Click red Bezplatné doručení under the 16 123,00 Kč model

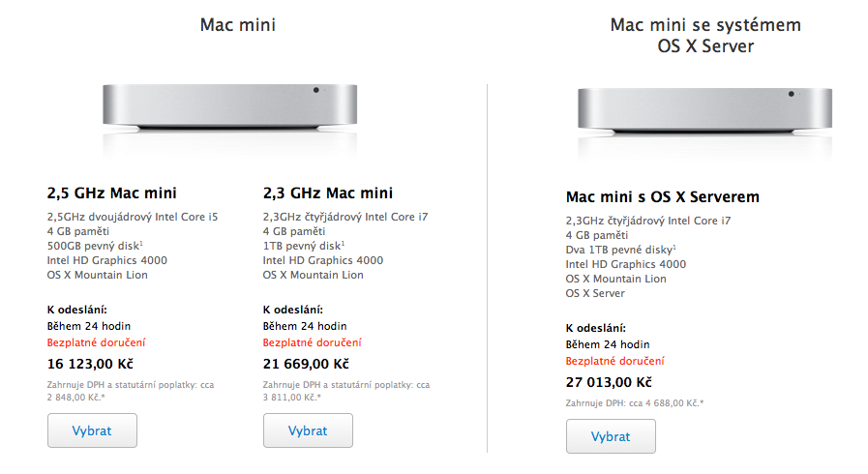97,342
